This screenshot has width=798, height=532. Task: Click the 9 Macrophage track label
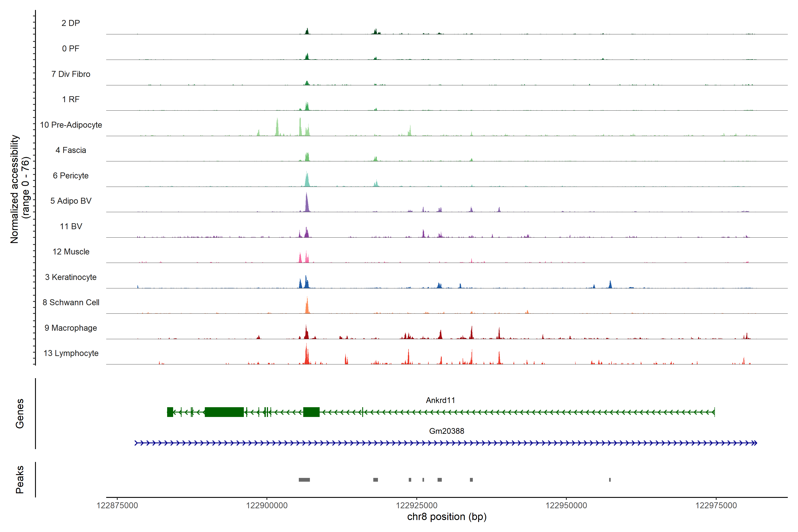tap(70, 328)
